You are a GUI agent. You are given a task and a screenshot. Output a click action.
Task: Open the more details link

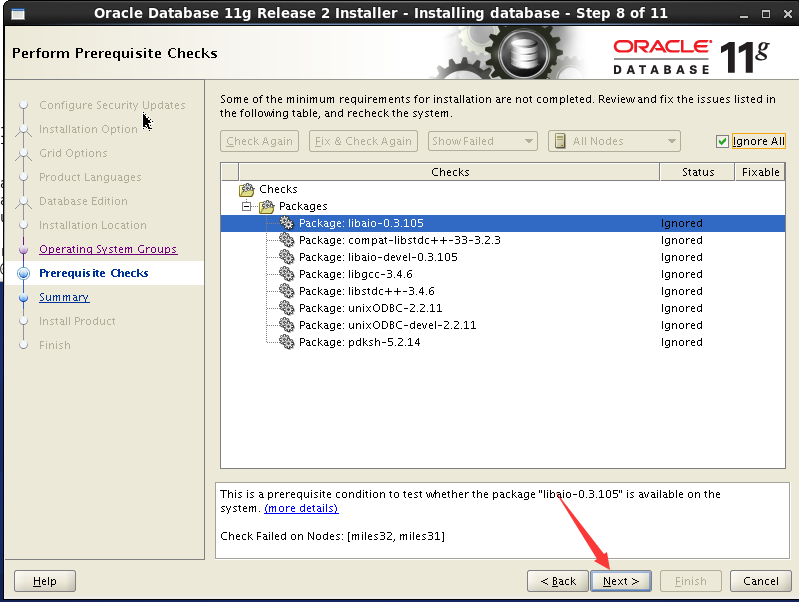tap(301, 508)
